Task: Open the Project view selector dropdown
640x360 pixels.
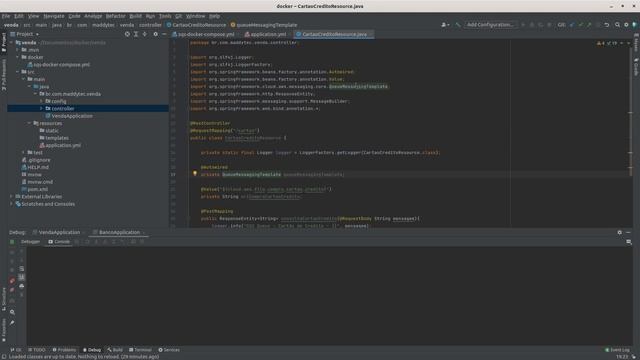Action: pyautogui.click(x=27, y=34)
